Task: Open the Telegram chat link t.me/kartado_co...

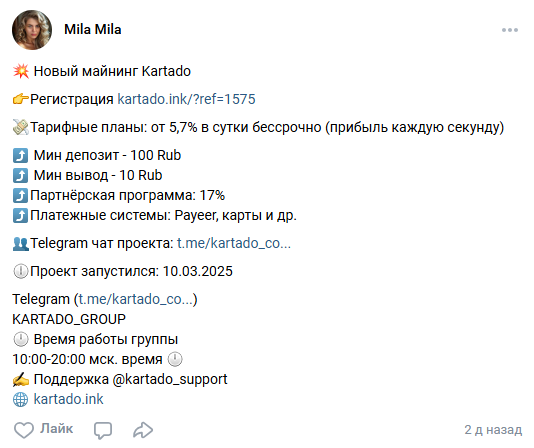Action: pos(234,243)
